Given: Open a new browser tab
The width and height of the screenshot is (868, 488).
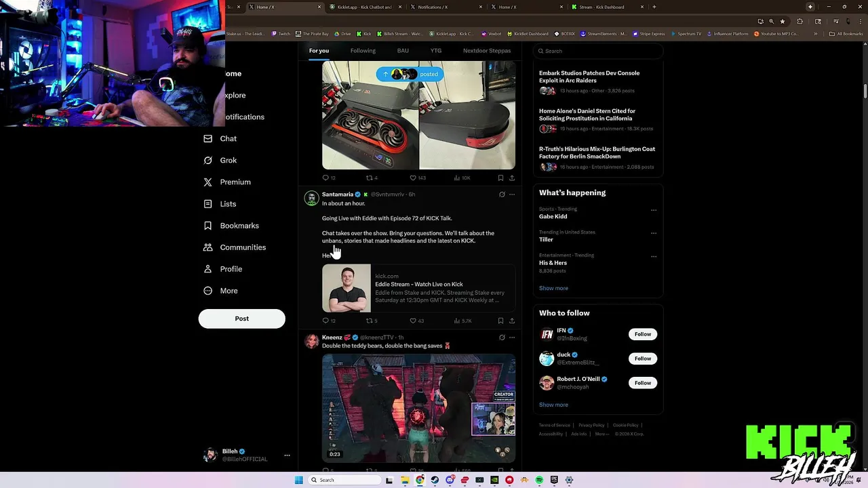Looking at the screenshot, I should click(654, 7).
